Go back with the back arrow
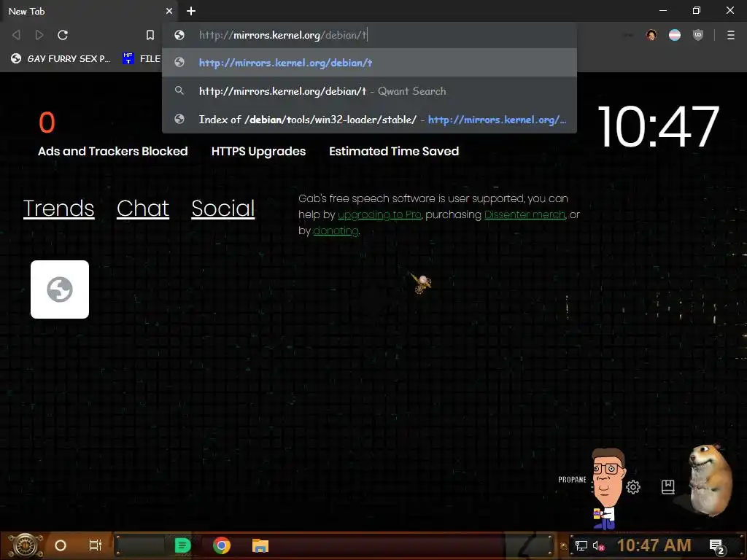747x560 pixels. 16,35
